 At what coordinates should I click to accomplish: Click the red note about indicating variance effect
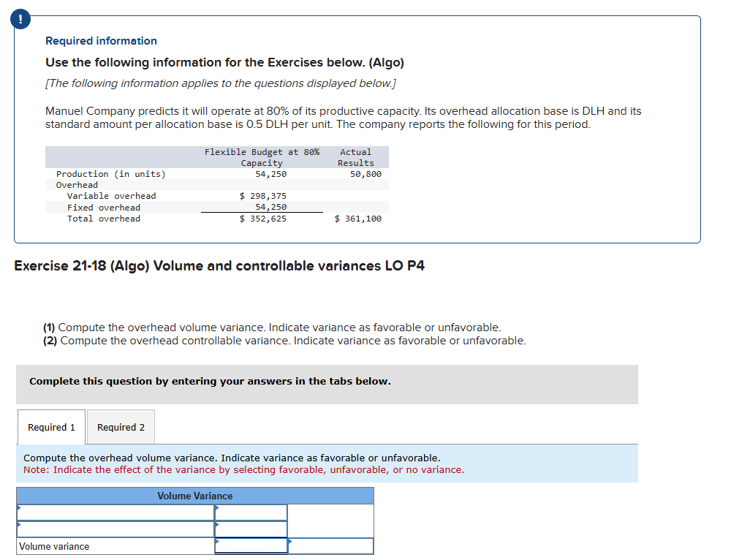pyautogui.click(x=244, y=470)
